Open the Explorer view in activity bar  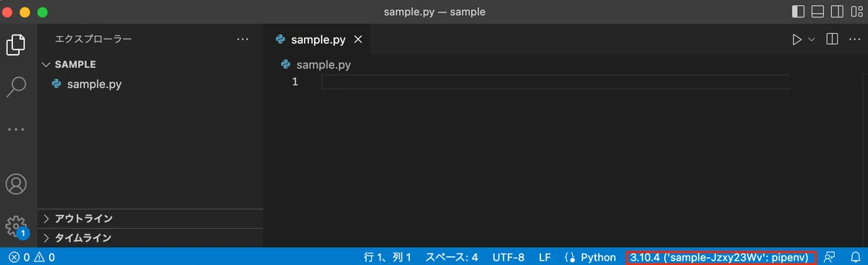tap(16, 45)
